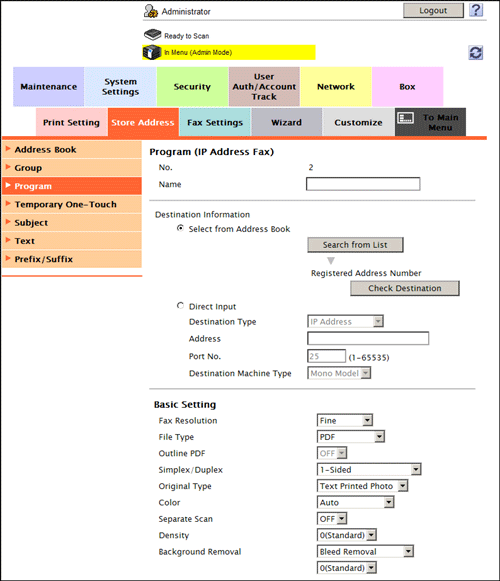
Task: Select the Select from Address Book radio button
Action: pos(180,228)
